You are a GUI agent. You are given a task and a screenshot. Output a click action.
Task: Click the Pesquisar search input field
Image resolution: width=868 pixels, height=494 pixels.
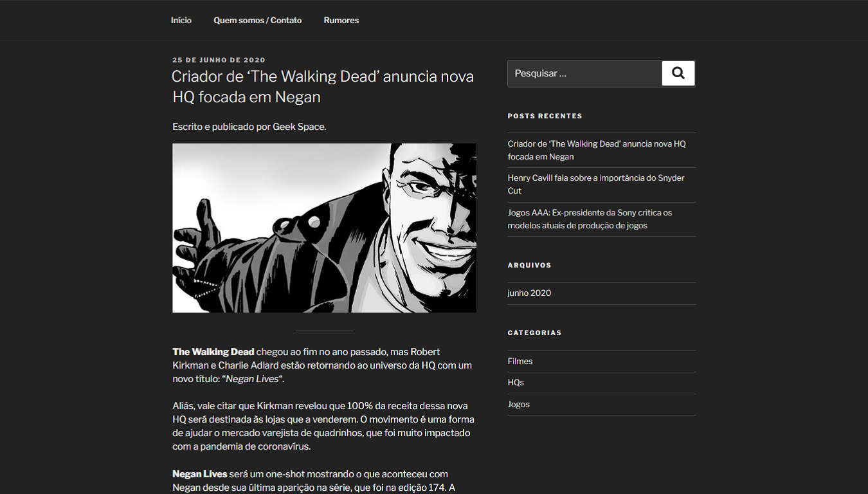585,73
